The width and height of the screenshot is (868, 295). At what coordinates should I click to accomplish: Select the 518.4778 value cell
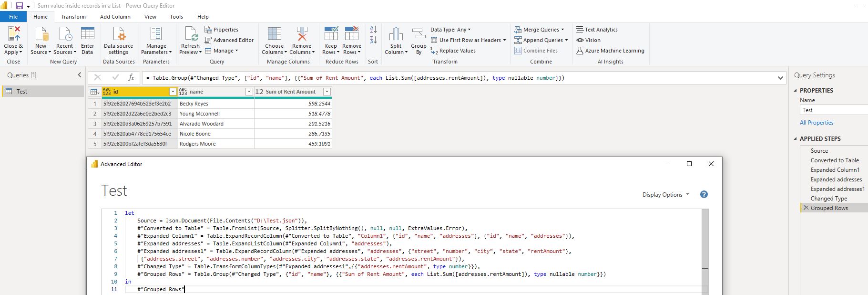pyautogui.click(x=293, y=114)
